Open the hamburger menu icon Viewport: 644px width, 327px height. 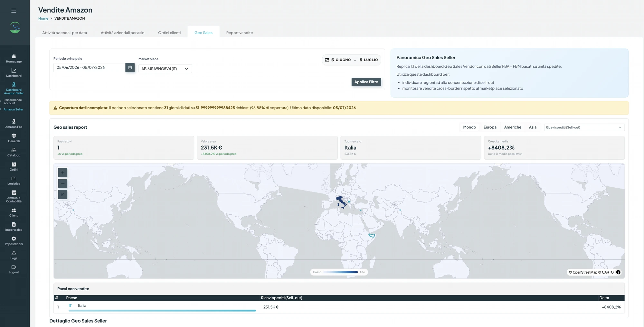pos(14,11)
